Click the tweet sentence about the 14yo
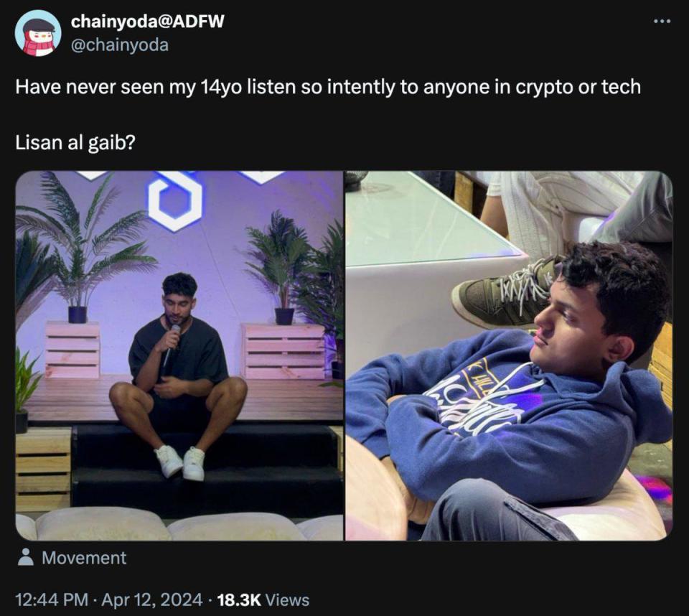The height and width of the screenshot is (616, 689). [327, 88]
